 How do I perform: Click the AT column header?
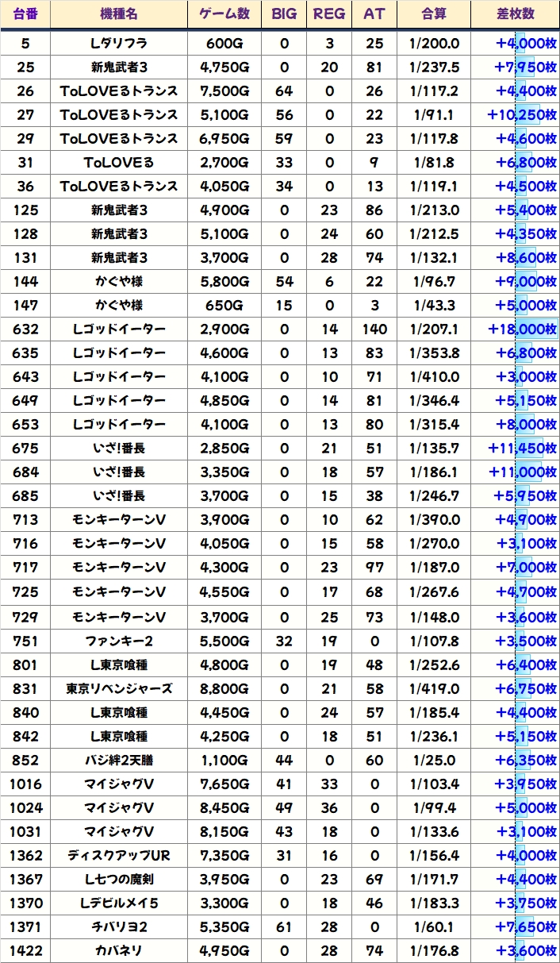[x=374, y=14]
